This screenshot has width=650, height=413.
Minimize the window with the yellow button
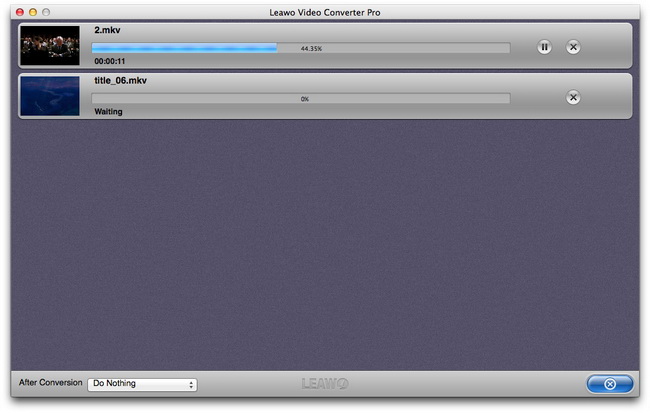pyautogui.click(x=33, y=12)
